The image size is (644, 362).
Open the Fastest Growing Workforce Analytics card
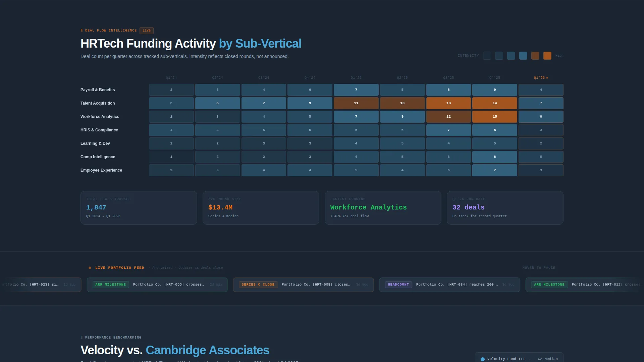tap(383, 208)
